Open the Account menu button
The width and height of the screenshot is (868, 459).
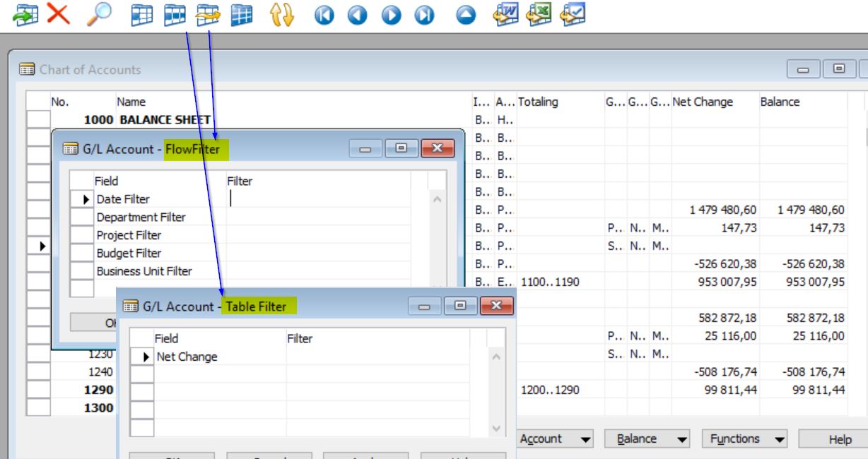[556, 439]
